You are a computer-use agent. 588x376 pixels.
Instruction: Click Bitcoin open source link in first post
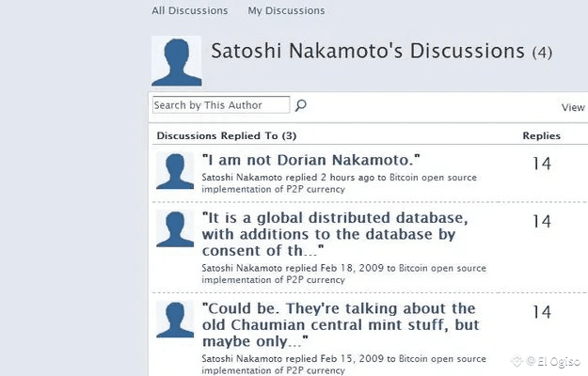point(437,177)
